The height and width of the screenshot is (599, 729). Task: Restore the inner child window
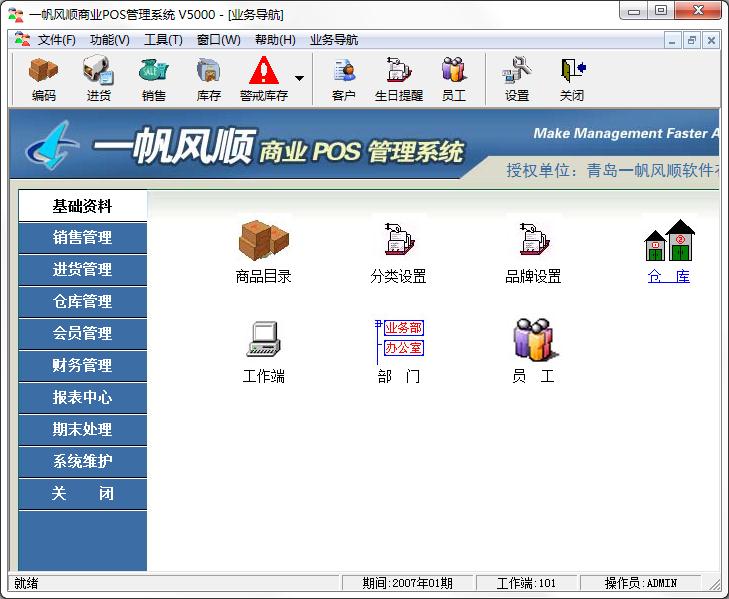(692, 41)
